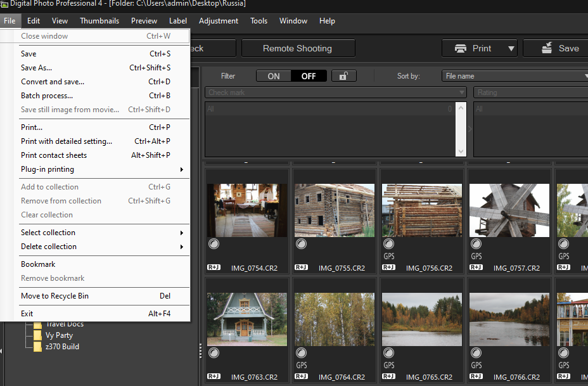Screen dimensions: 588x386
Task: Click the Save icon in the top toolbar
Action: pos(546,48)
